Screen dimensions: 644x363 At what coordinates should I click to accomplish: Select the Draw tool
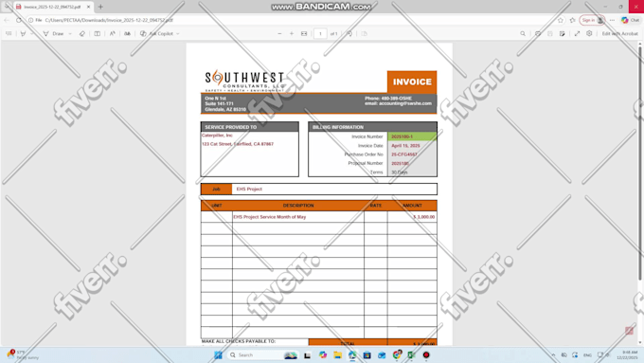(x=53, y=34)
